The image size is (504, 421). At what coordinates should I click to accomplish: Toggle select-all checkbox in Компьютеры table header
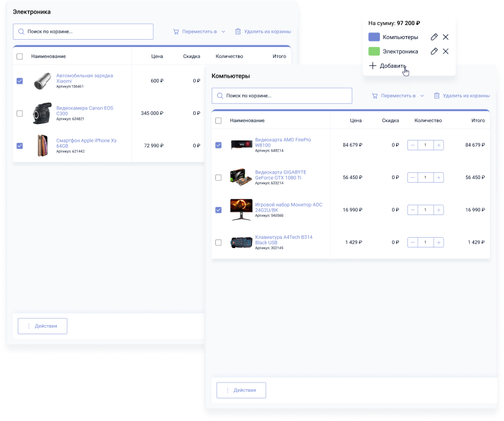click(x=219, y=121)
